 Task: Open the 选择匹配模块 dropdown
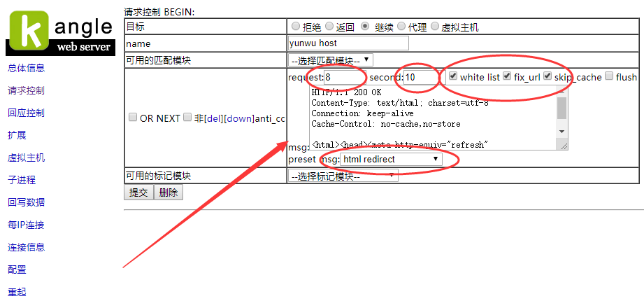(330, 61)
